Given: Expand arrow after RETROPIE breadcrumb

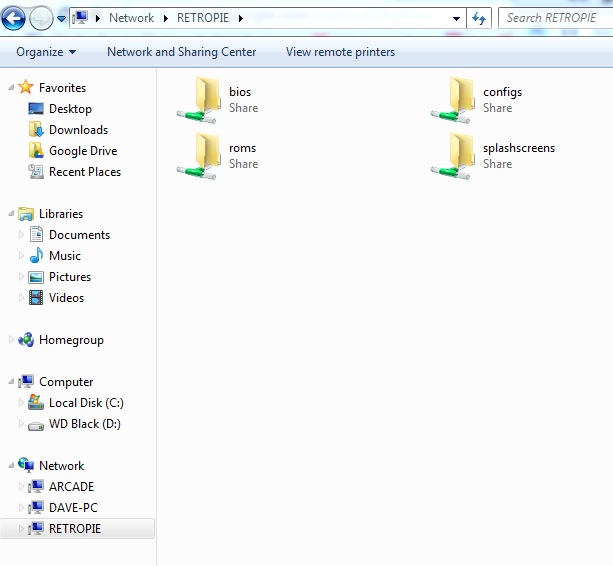Looking at the screenshot, I should pos(240,18).
